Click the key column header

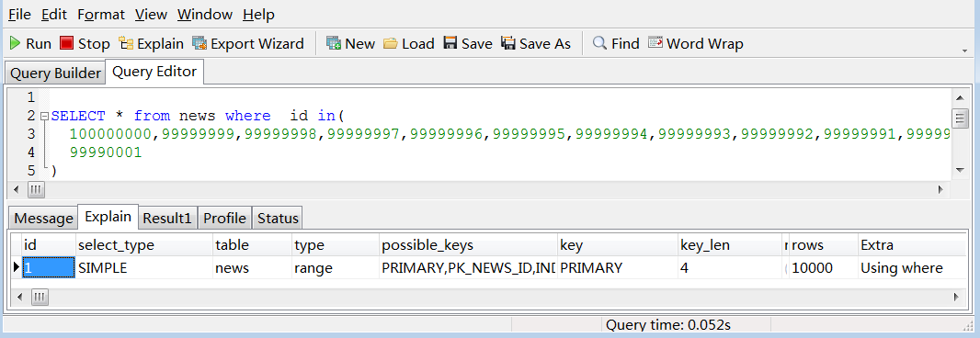(618, 245)
